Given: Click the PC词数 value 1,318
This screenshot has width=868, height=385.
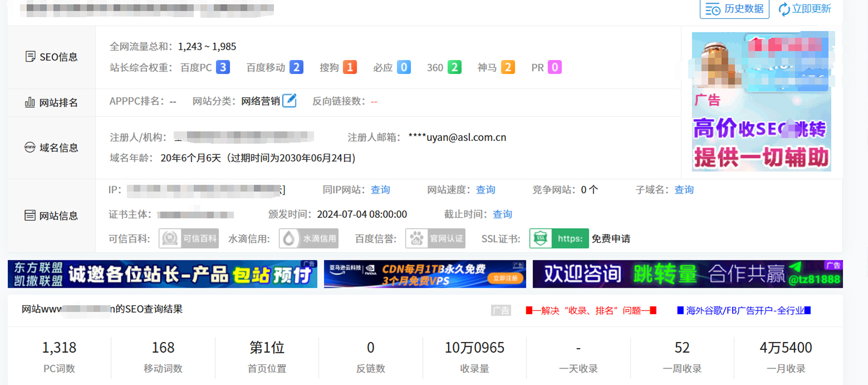Looking at the screenshot, I should tap(59, 348).
